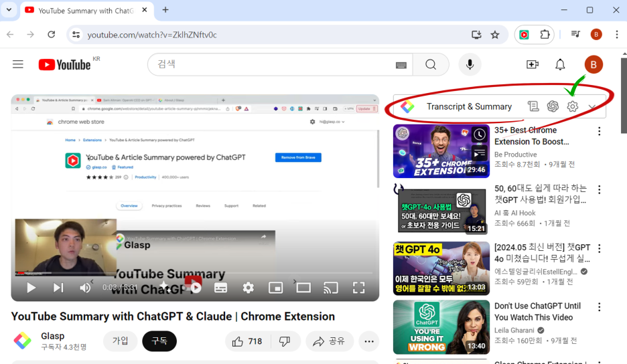Toggle subtitles/captions button
The width and height of the screenshot is (627, 364).
(x=221, y=288)
